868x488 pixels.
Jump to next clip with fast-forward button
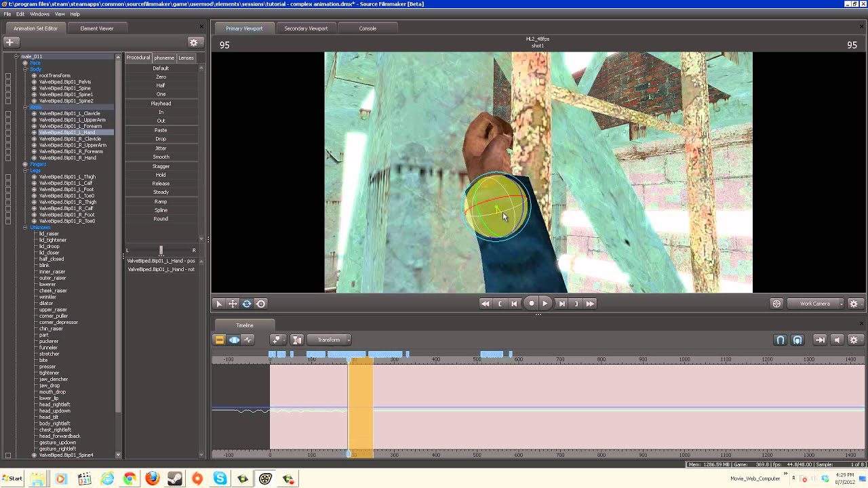(590, 304)
